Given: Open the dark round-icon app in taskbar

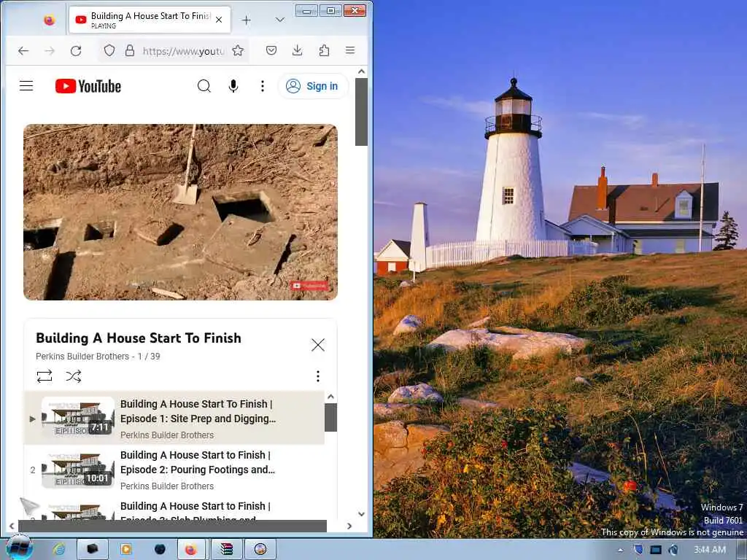Looking at the screenshot, I should [x=160, y=549].
